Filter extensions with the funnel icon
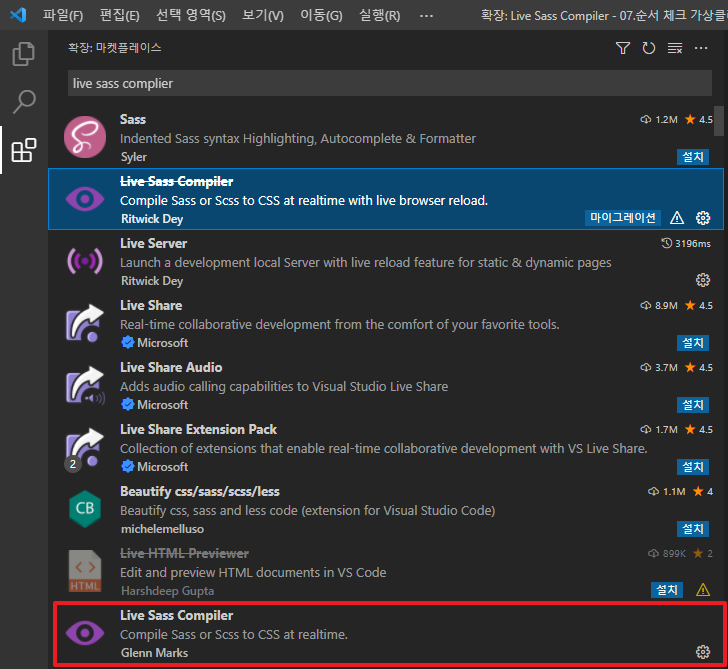The width and height of the screenshot is (728, 669). tap(623, 48)
